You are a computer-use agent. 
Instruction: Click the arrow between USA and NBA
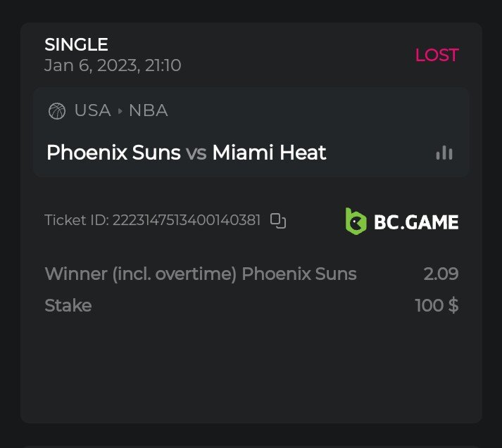[x=120, y=111]
